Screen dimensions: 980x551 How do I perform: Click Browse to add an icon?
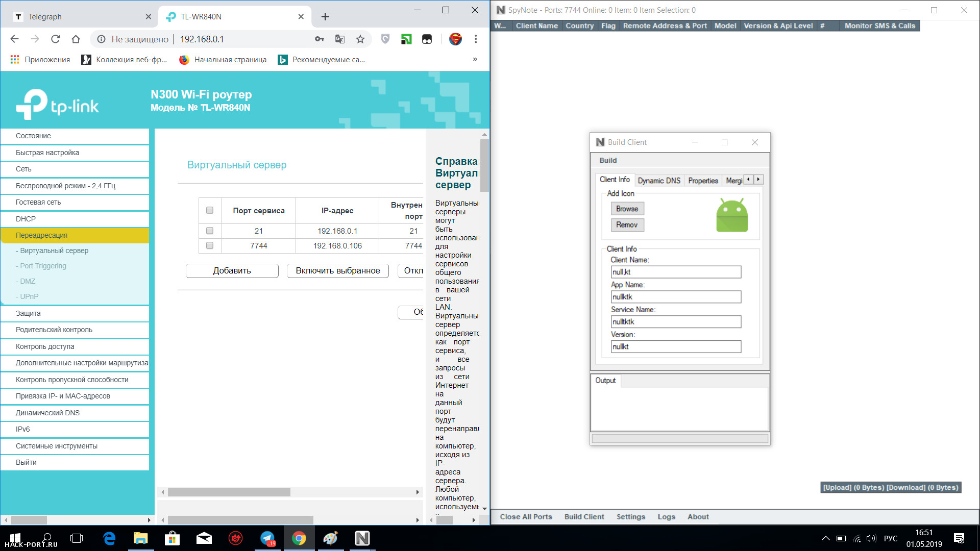(x=627, y=209)
